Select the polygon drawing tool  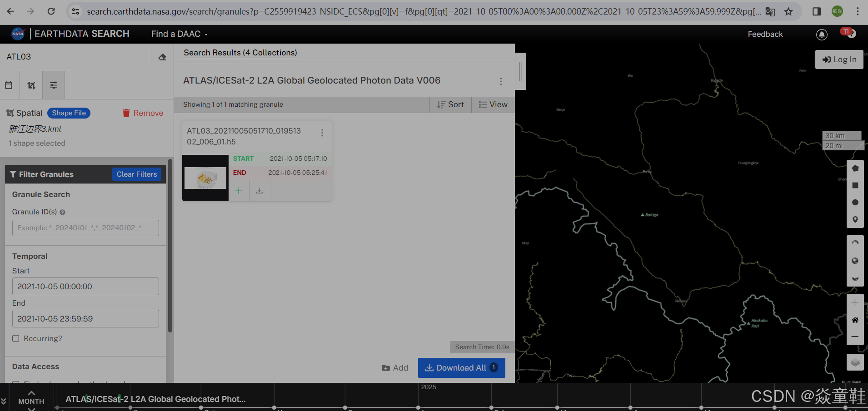click(x=855, y=168)
